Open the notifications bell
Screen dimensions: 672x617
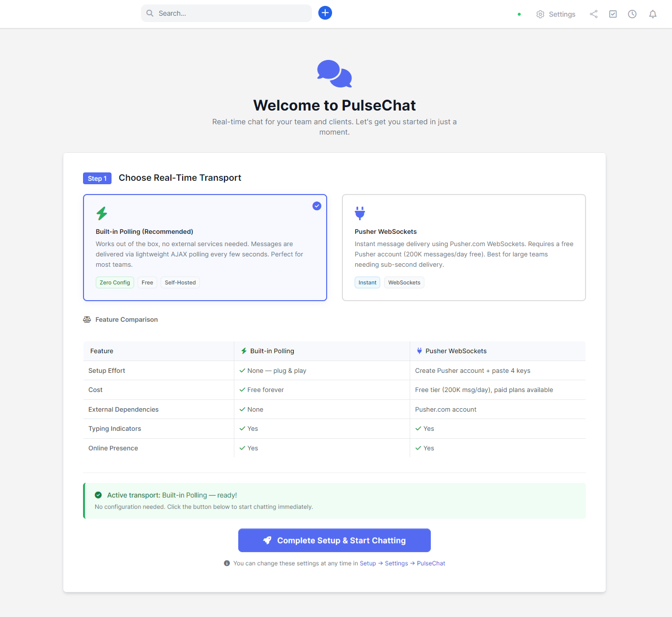(652, 14)
